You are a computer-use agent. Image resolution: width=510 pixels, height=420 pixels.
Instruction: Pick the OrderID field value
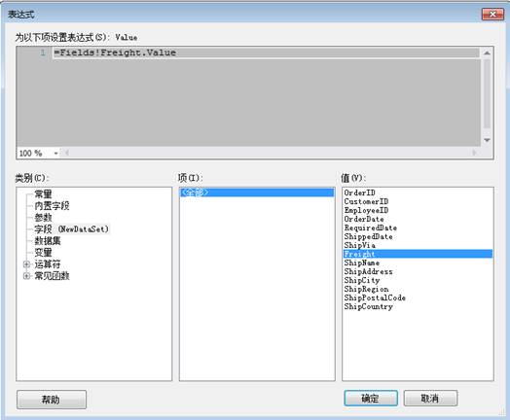tap(359, 192)
